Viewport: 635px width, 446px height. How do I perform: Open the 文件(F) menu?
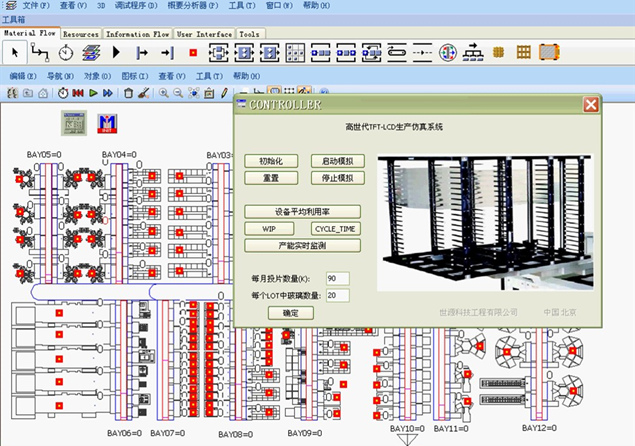[x=36, y=5]
